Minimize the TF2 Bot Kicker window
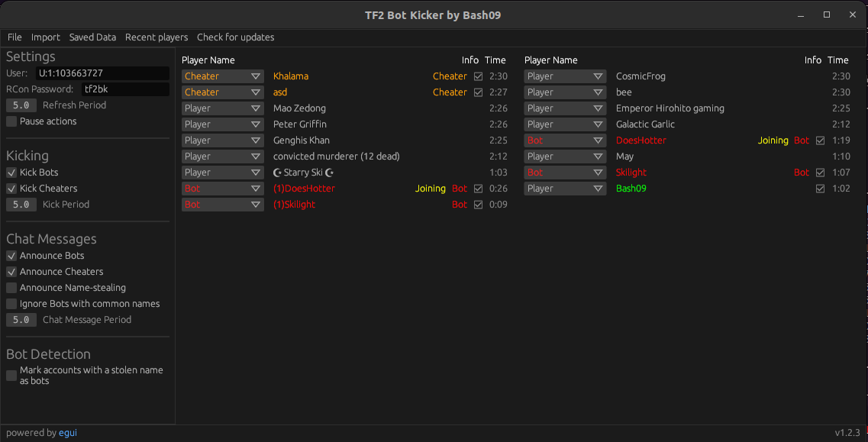Viewport: 868px width, 442px height. [x=801, y=15]
